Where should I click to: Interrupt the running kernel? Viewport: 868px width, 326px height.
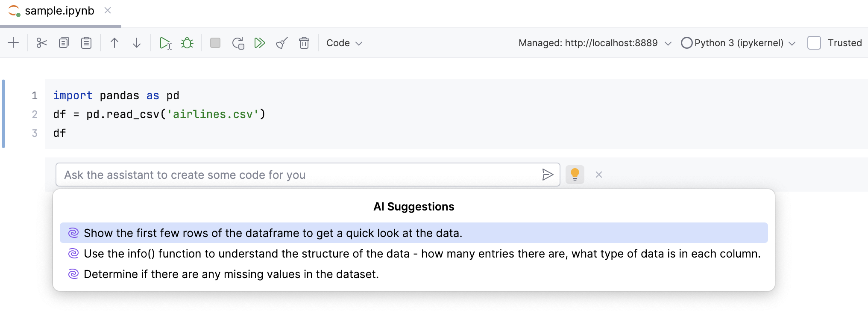click(215, 43)
